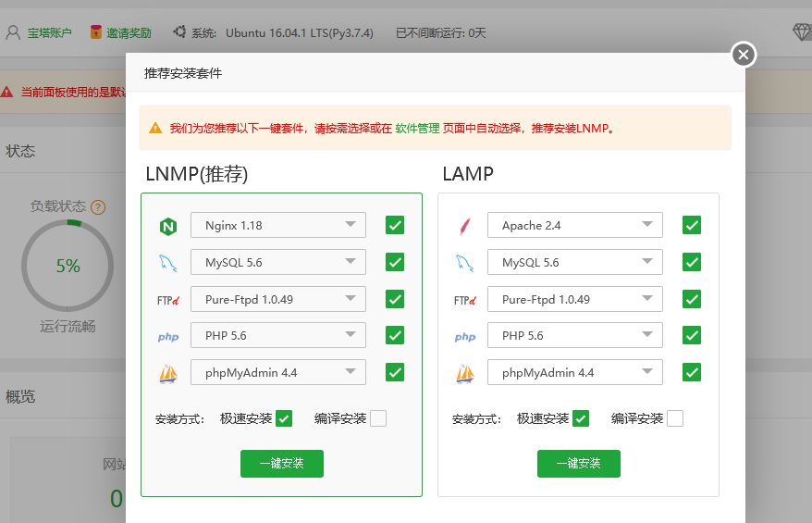Screen dimensions: 812x523
Task: Click the php logo icon in LAMP
Action: (x=465, y=337)
